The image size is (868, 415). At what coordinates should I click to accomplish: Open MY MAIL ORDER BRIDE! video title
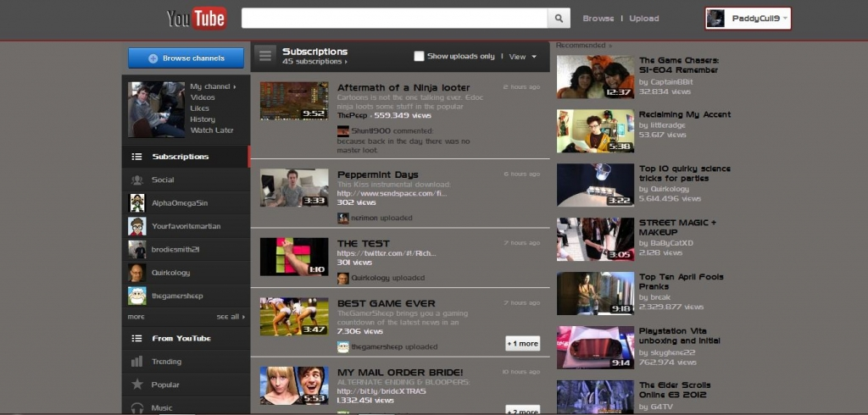point(400,373)
